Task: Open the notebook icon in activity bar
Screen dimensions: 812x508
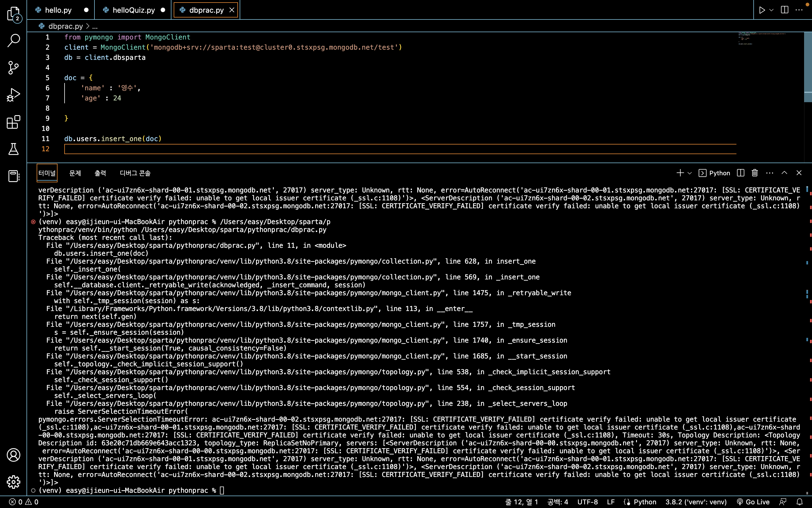Action: (x=14, y=176)
